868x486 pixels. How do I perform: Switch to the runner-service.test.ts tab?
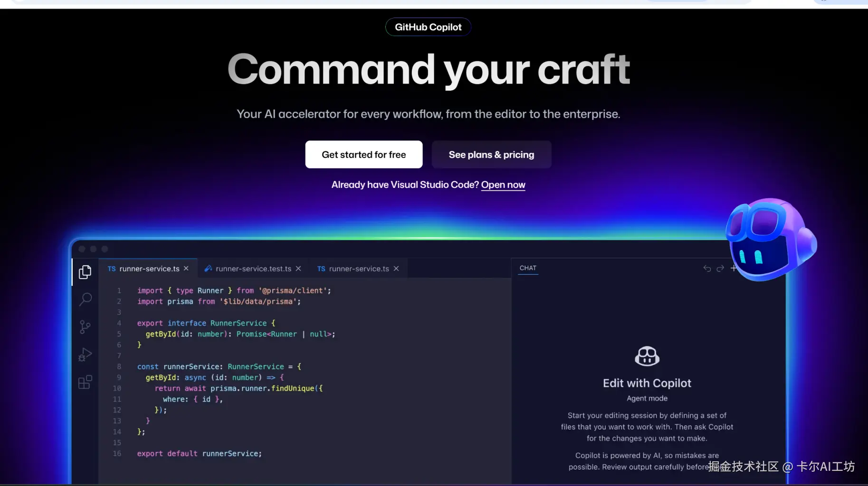coord(253,269)
